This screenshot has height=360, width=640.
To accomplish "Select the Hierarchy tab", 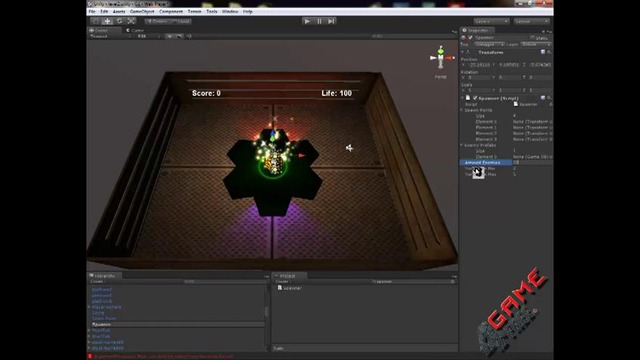I will tap(103, 276).
